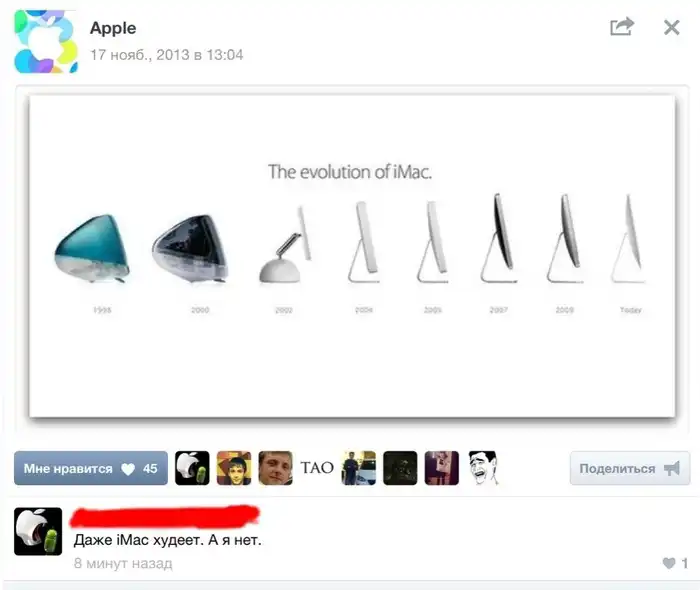Screen dimensions: 700x590
Task: Click the Apple page name link
Action: pos(113,28)
